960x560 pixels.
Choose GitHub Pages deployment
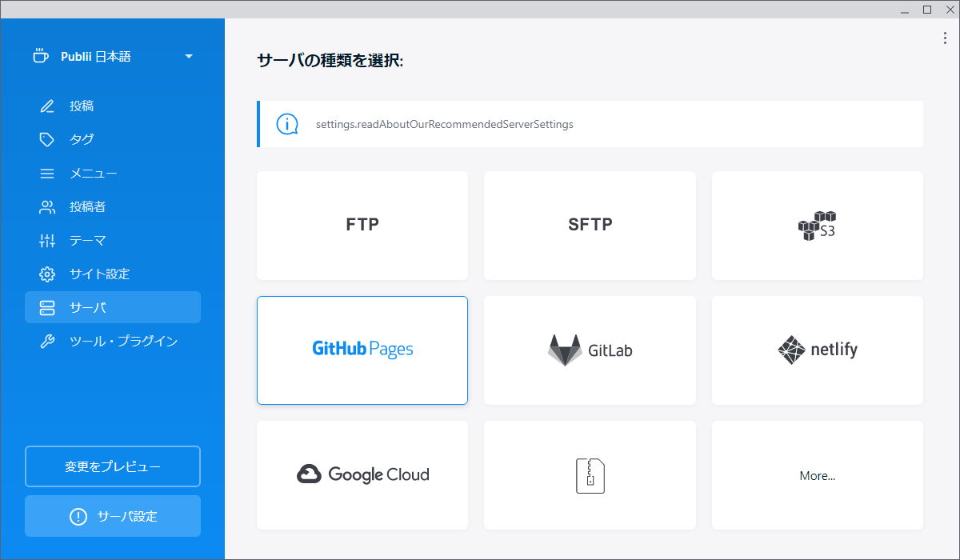(362, 350)
